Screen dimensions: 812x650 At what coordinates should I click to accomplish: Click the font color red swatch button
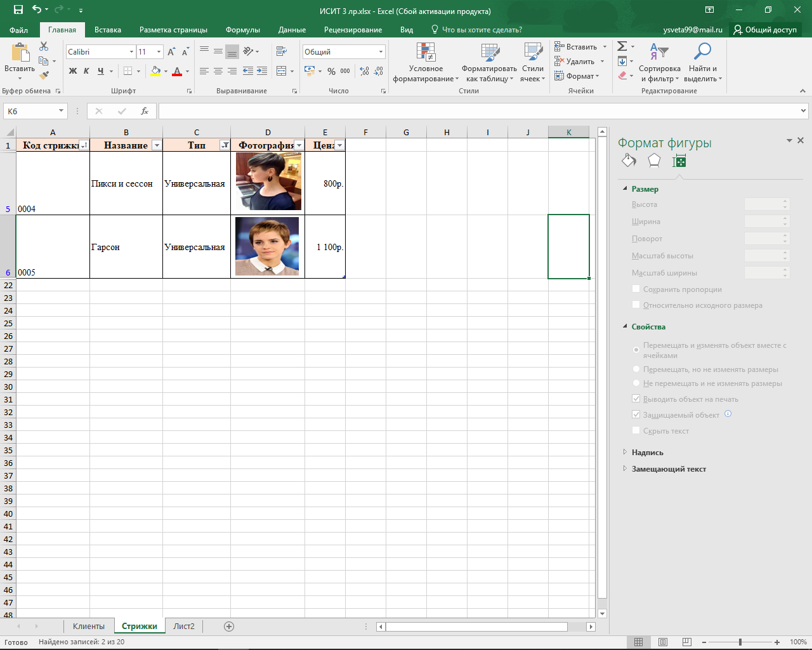(x=177, y=71)
